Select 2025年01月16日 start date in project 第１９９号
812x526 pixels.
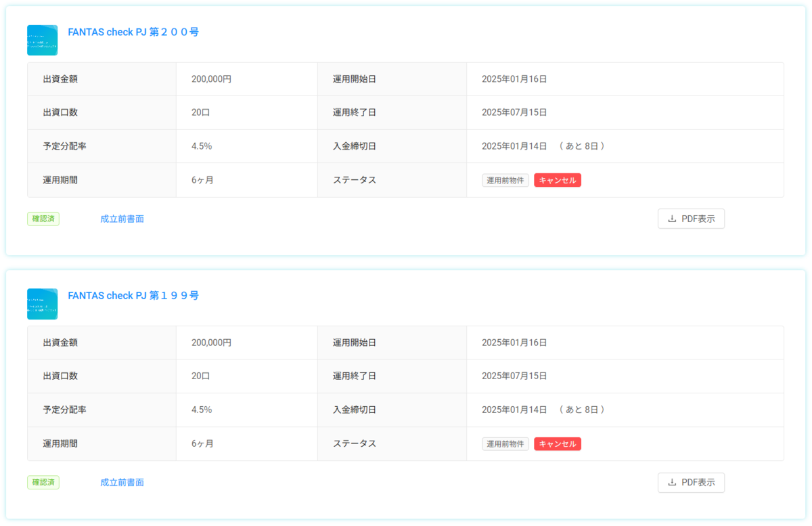[x=514, y=343]
